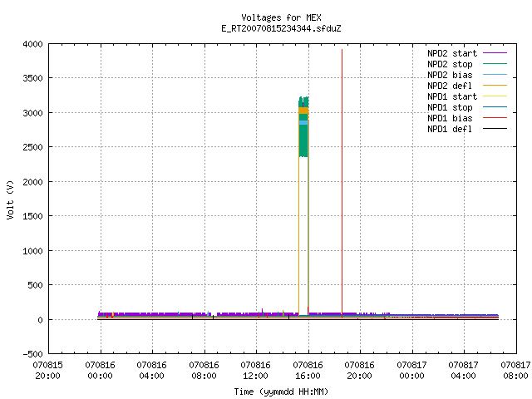Click the red line swatch for NPD1 bias
532x399 pixels.
point(495,118)
